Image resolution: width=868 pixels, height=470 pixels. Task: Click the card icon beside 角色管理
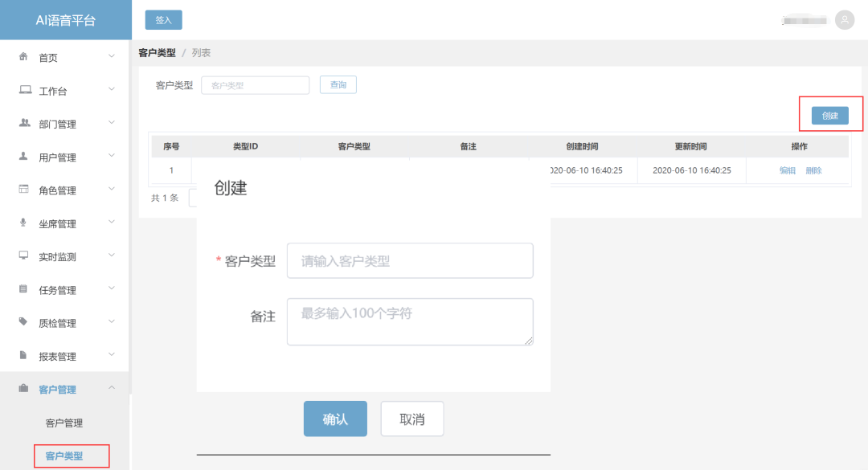pos(24,190)
